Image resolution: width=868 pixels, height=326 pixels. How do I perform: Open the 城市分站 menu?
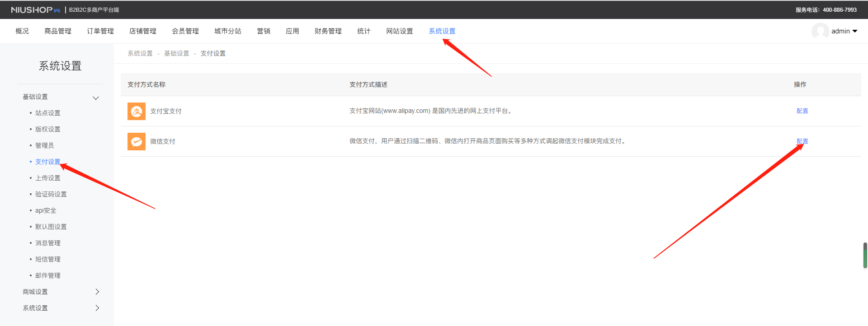(228, 31)
